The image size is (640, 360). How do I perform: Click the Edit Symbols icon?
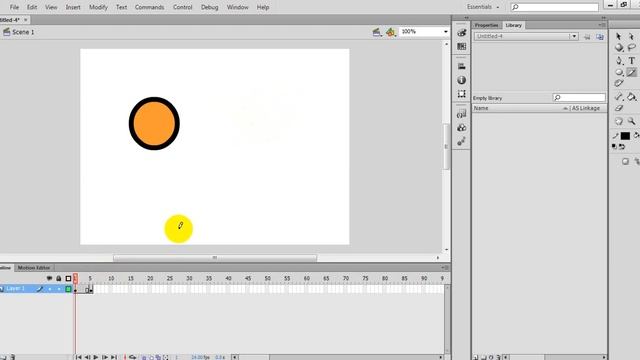(391, 32)
